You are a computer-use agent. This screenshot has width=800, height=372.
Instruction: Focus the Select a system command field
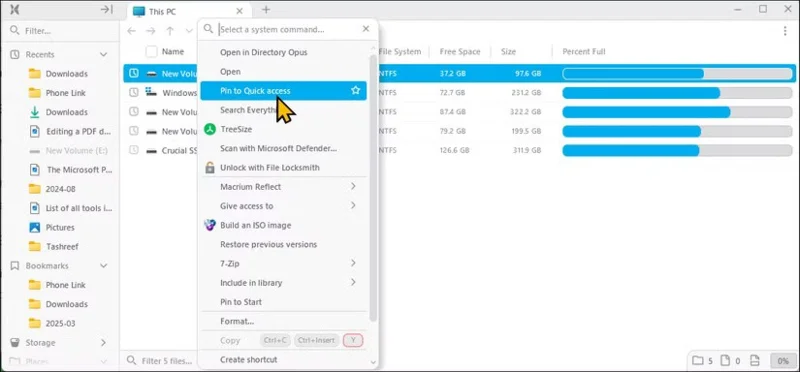pyautogui.click(x=288, y=30)
